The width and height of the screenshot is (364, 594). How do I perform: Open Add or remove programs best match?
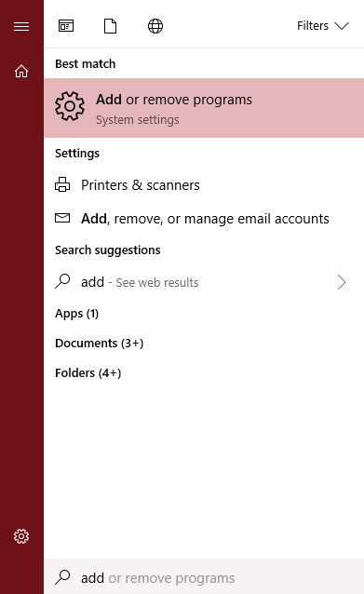pyautogui.click(x=204, y=108)
